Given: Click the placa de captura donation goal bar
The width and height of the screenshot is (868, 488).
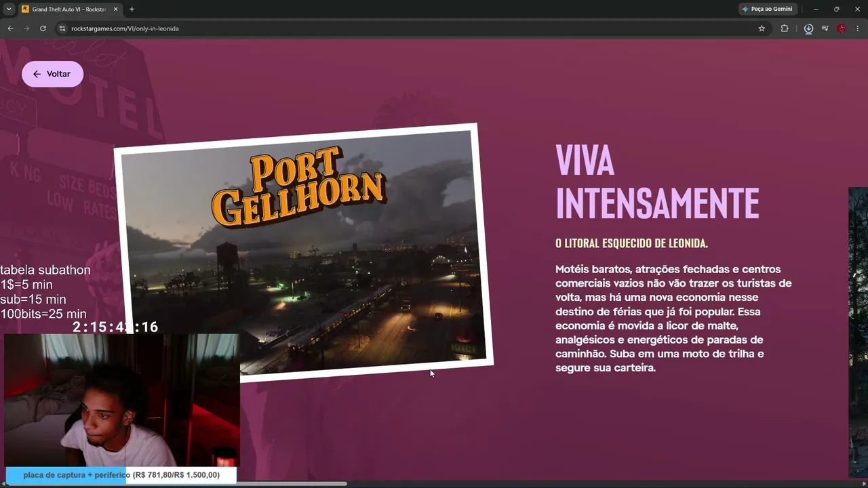Looking at the screenshot, I should [121, 475].
